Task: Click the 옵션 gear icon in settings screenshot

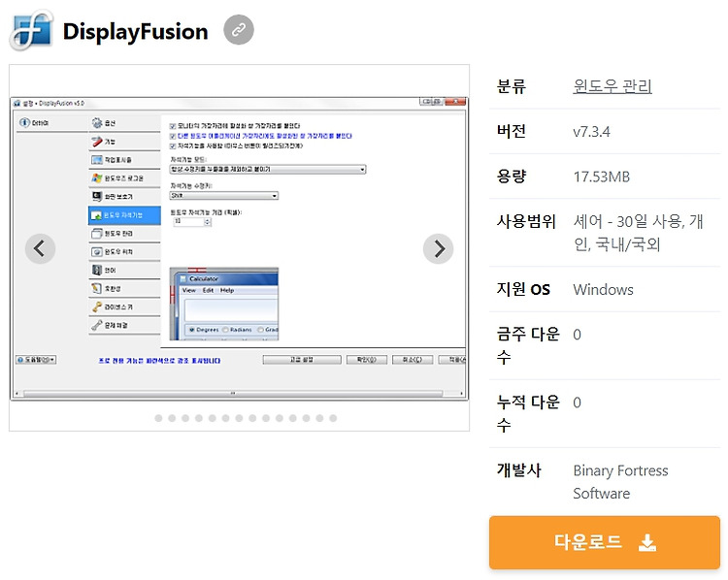Action: (x=97, y=123)
